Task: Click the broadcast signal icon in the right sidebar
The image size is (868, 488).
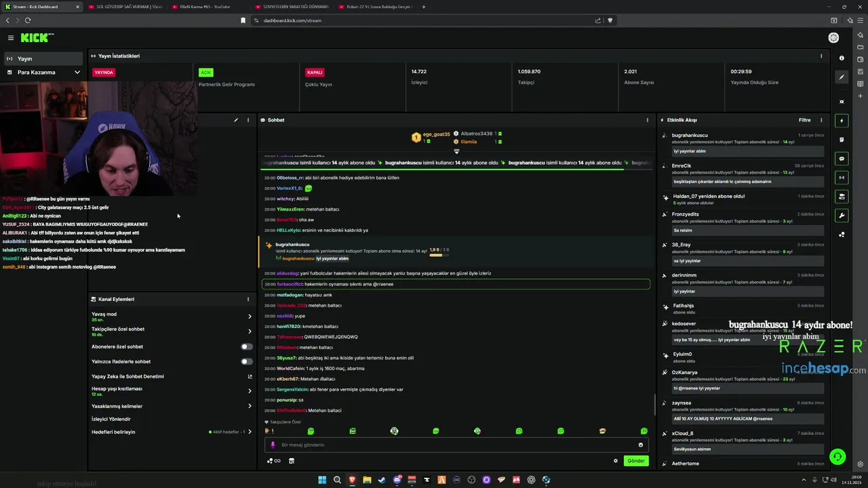Action: pyautogui.click(x=842, y=178)
